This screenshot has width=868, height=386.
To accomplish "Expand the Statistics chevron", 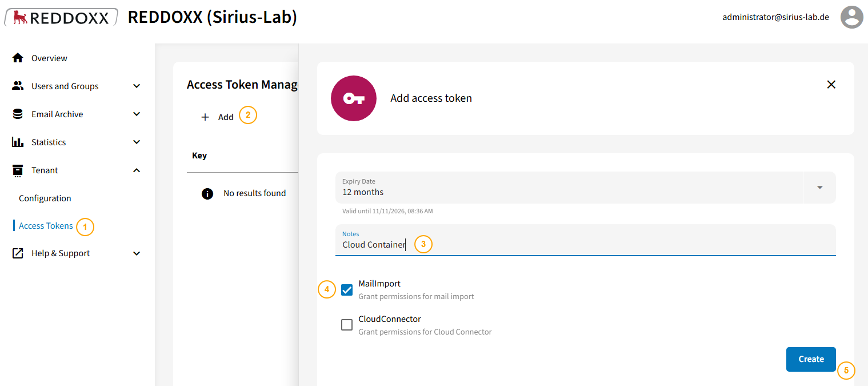I will [137, 142].
